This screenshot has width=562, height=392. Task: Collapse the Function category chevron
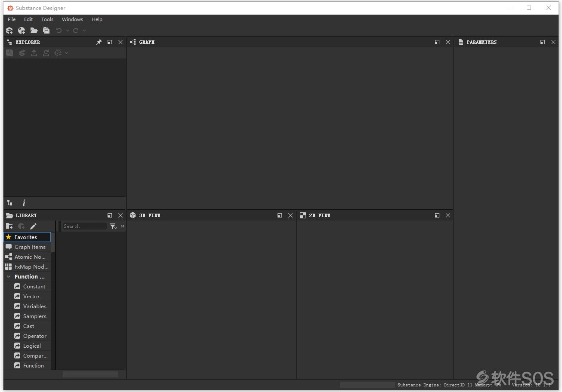coord(9,277)
